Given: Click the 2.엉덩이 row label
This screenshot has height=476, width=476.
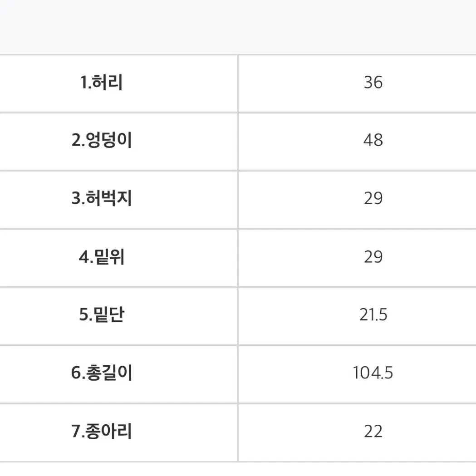Looking at the screenshot, I should coord(101,140).
